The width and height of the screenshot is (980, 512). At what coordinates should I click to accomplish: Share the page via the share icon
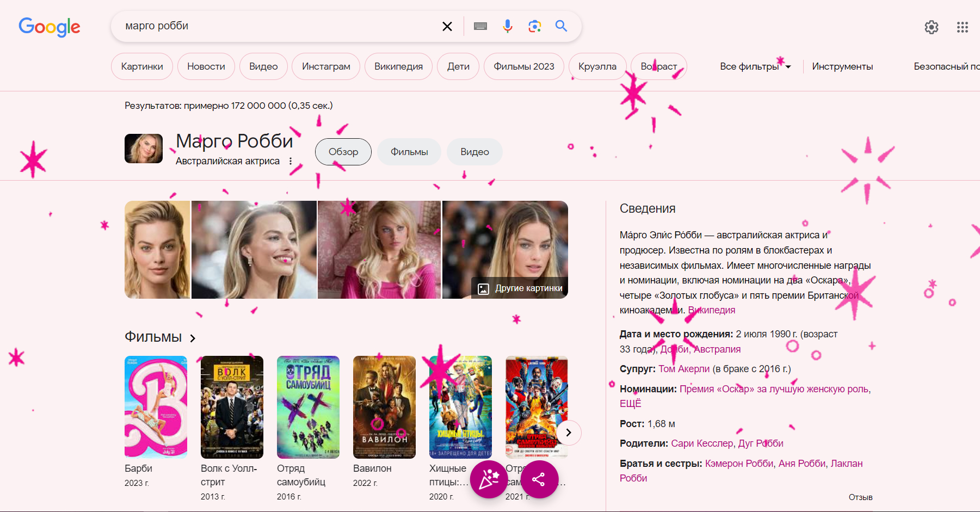coord(539,479)
